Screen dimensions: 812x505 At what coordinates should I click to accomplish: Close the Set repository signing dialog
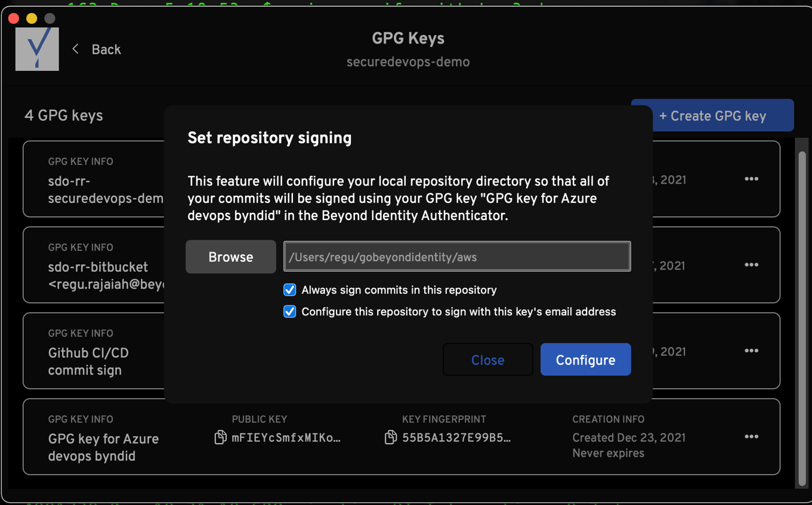pyautogui.click(x=487, y=360)
